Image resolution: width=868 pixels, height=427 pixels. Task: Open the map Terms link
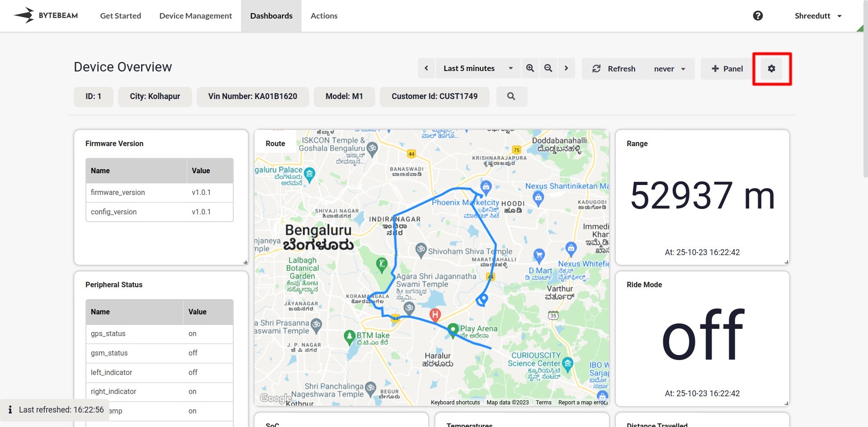(543, 403)
